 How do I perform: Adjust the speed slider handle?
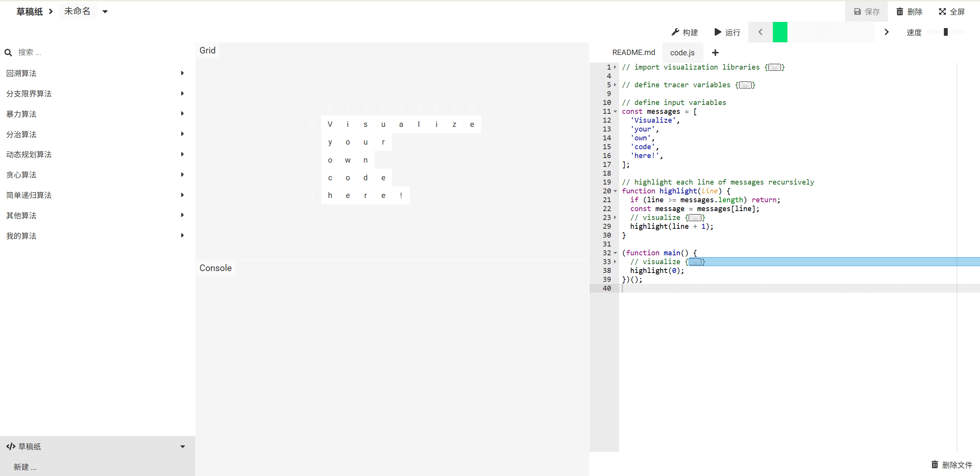pyautogui.click(x=945, y=32)
